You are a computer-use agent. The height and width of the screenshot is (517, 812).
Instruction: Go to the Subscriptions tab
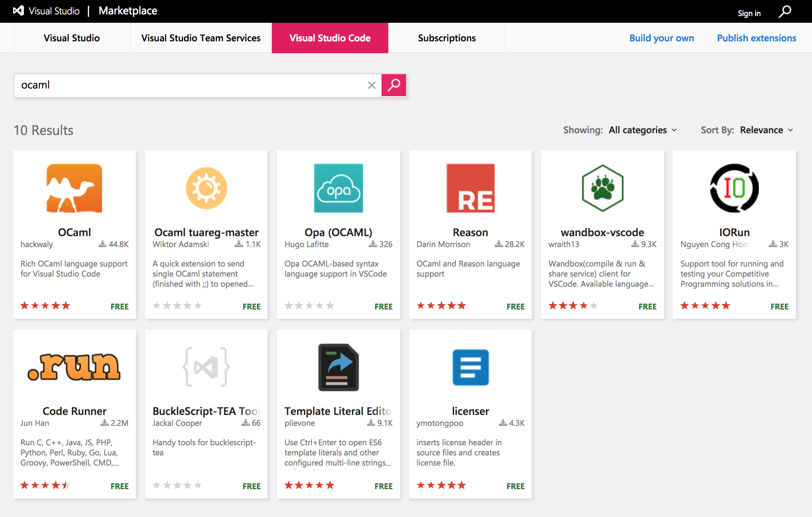(447, 38)
